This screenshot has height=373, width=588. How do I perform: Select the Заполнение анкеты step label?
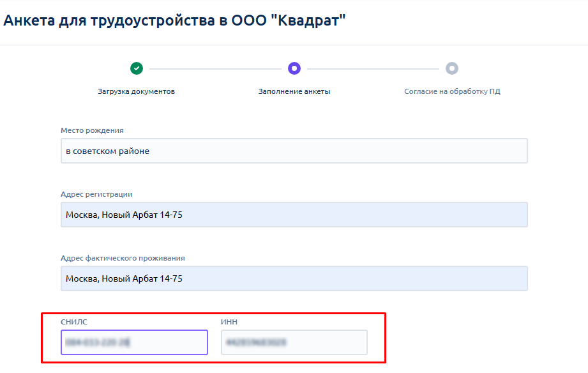[x=294, y=91]
